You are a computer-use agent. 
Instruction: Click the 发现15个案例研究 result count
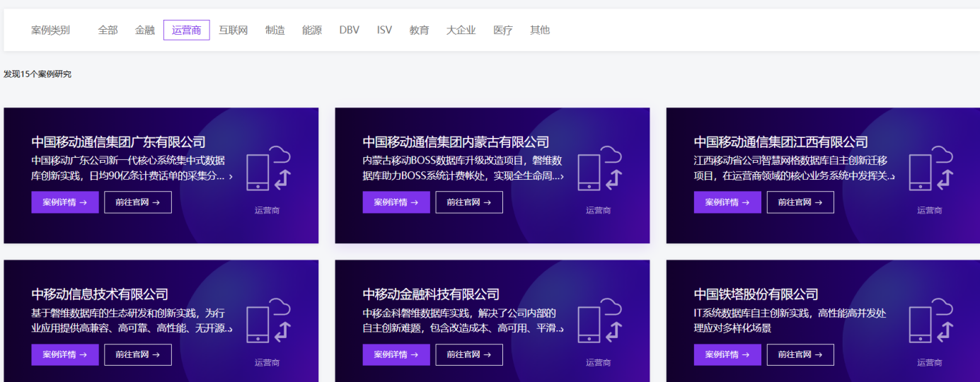click(38, 74)
